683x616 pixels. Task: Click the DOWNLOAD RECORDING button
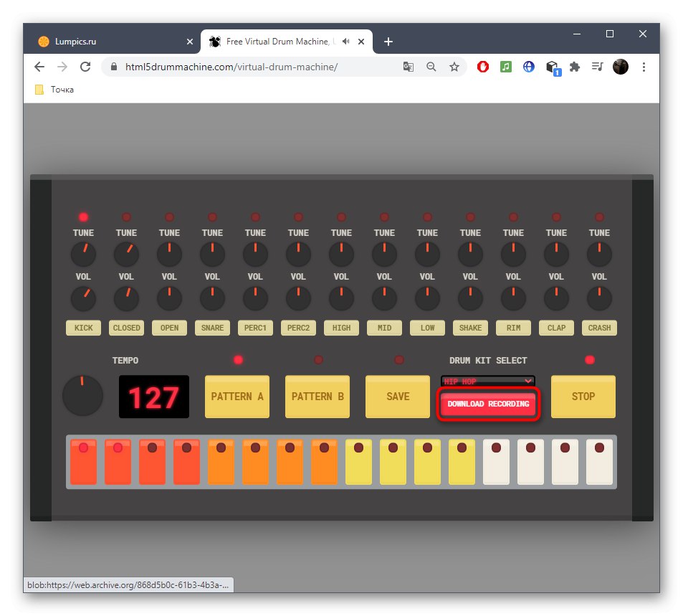tap(487, 404)
